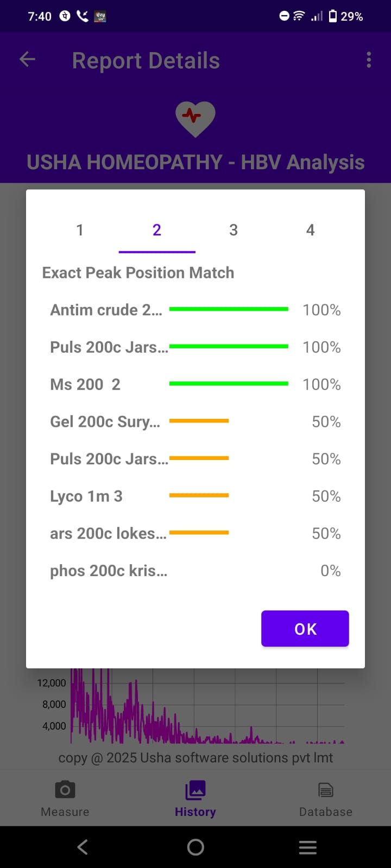Open the Database icon
This screenshot has height=868, width=391.
[325, 790]
